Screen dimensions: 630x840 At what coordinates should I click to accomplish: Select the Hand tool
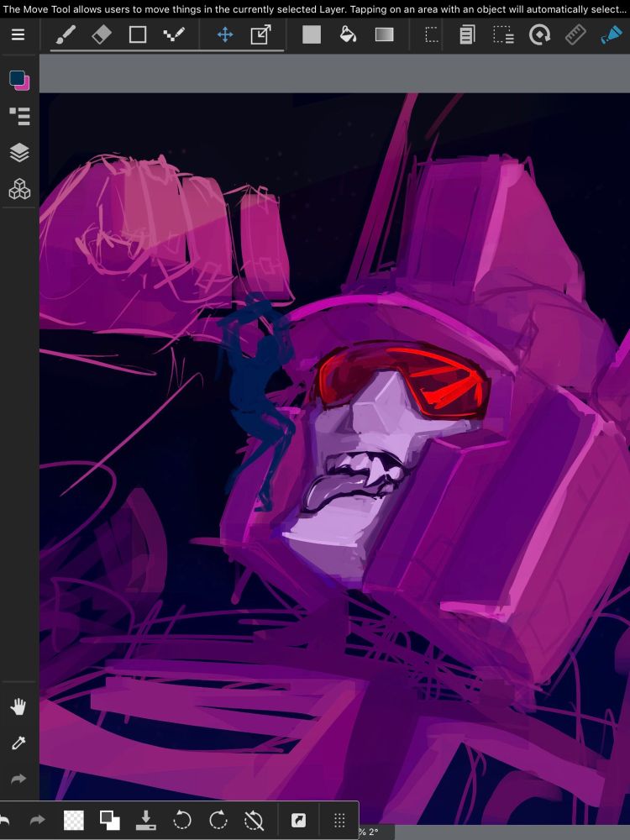click(x=18, y=706)
